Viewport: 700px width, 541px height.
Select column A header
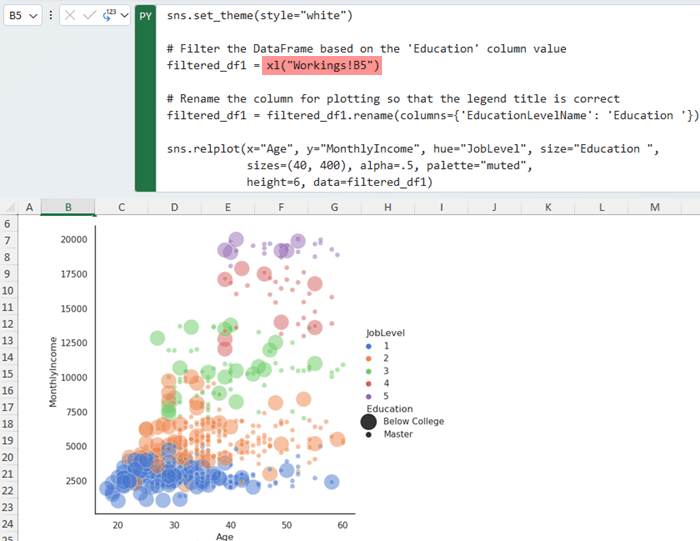point(29,207)
